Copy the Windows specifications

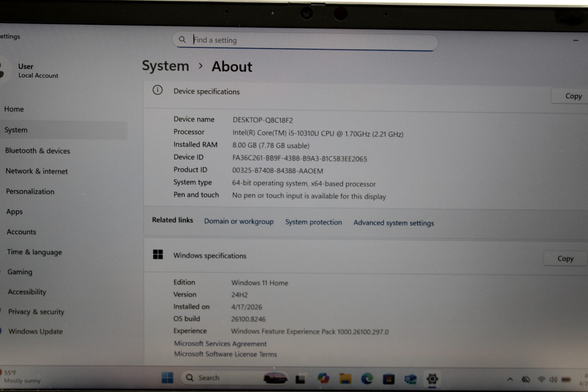[x=565, y=259]
